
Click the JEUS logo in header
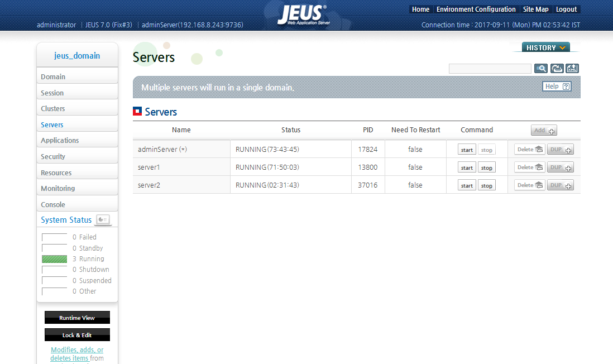pos(303,15)
